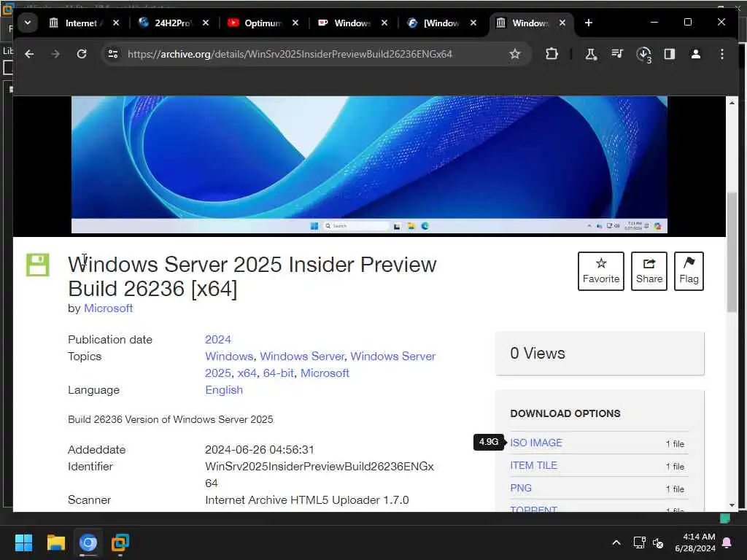Screen dimensions: 747x560
Task: Open the Microsoft topic link
Action: coord(325,373)
